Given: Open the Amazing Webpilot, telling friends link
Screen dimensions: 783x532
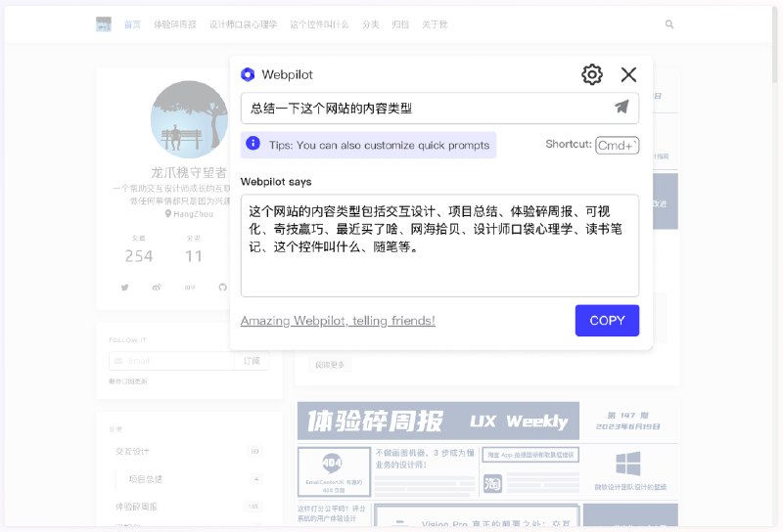Looking at the screenshot, I should [x=338, y=321].
